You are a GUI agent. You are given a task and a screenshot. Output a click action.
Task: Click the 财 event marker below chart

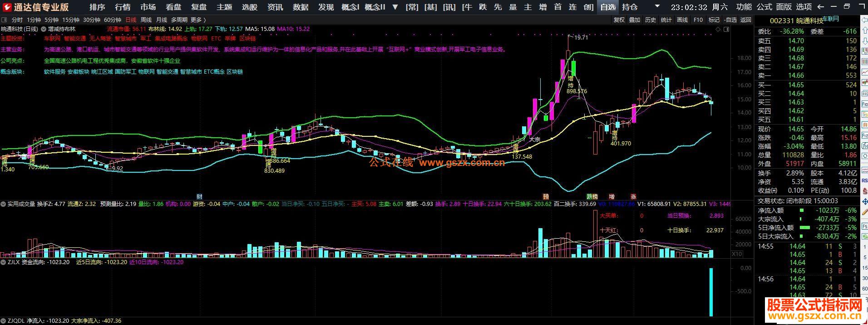pyautogui.click(x=199, y=197)
